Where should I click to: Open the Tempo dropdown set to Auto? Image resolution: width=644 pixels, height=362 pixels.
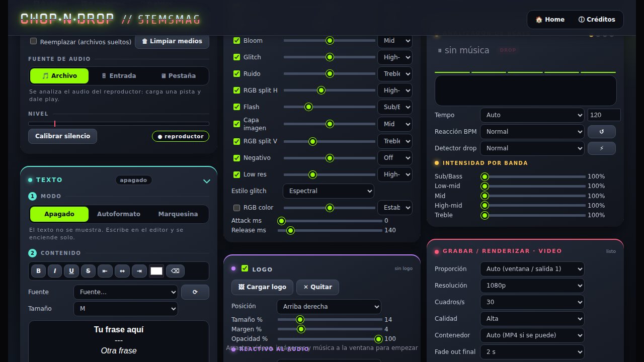(532, 115)
